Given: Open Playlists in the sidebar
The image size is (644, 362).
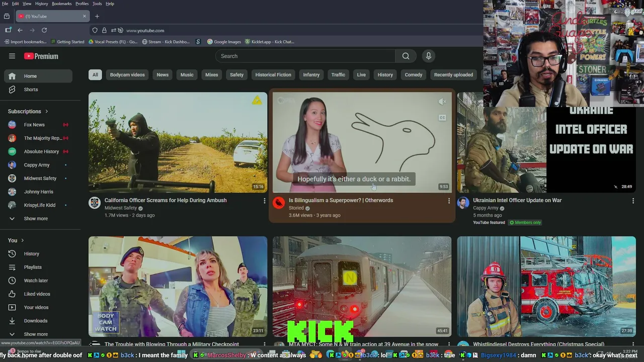Looking at the screenshot, I should tap(38, 267).
